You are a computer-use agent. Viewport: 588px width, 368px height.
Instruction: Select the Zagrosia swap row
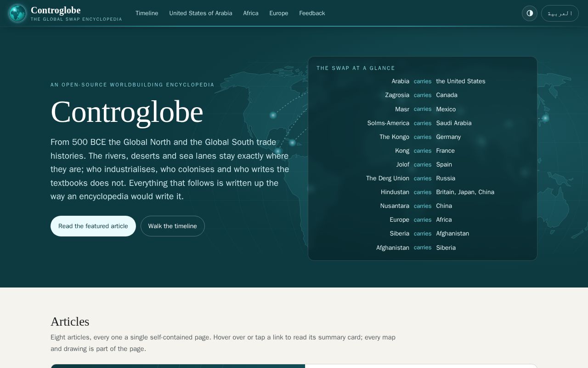[x=423, y=95]
